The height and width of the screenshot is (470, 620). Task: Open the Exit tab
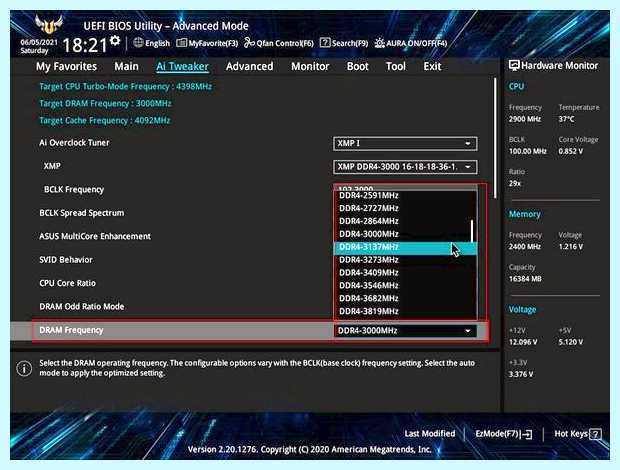click(x=432, y=66)
